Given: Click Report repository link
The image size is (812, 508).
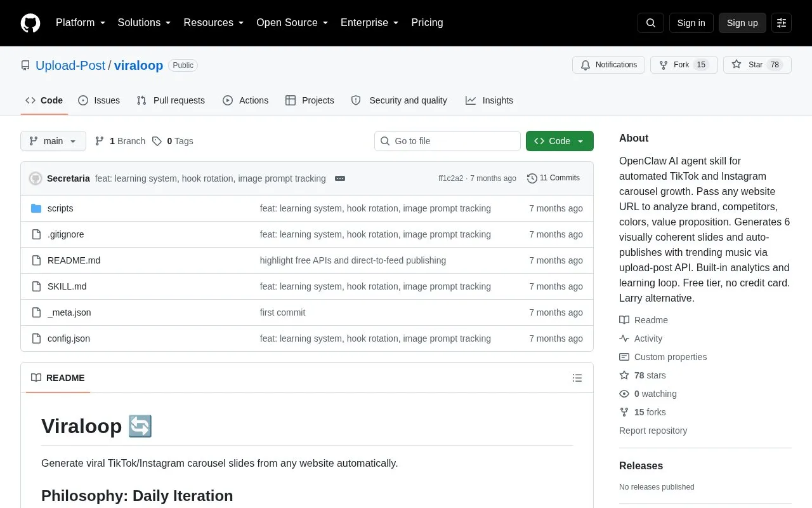Looking at the screenshot, I should click(x=653, y=431).
